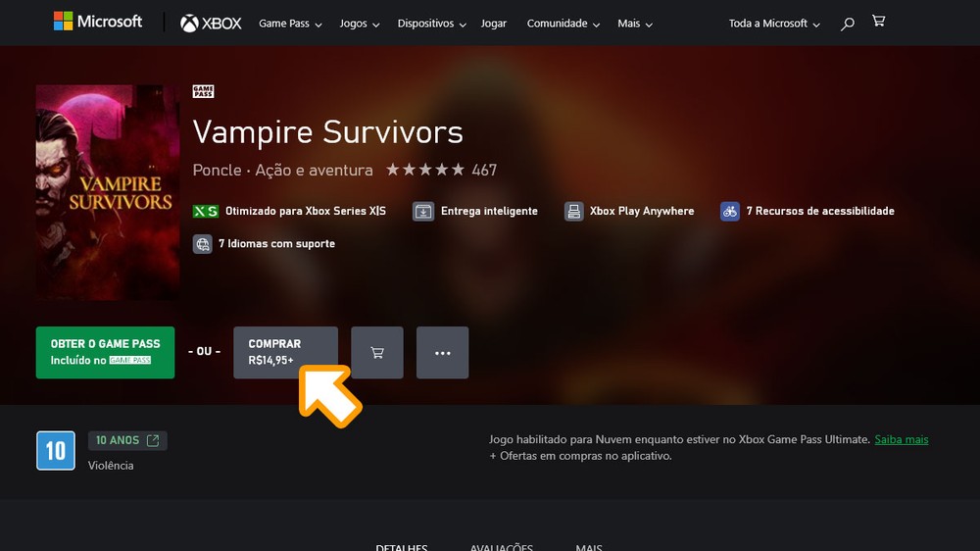This screenshot has height=551, width=980.
Task: Click the Ação e aventura genre text
Action: [314, 171]
